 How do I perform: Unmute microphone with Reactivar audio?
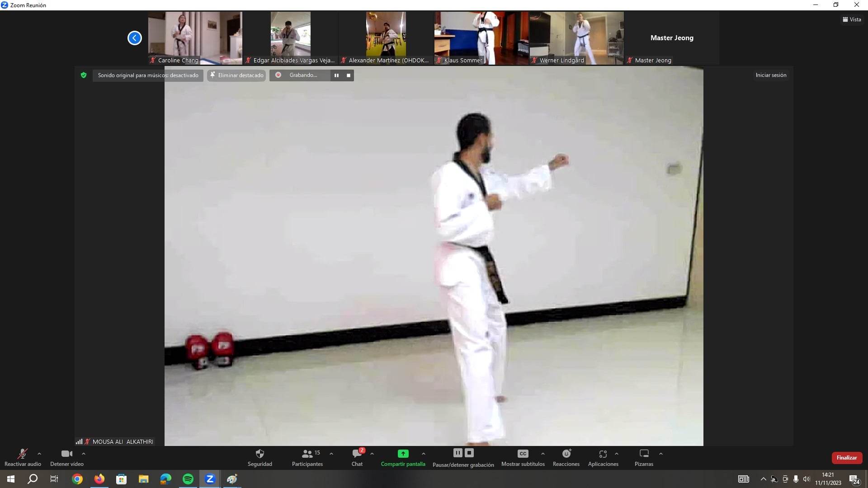click(x=23, y=457)
